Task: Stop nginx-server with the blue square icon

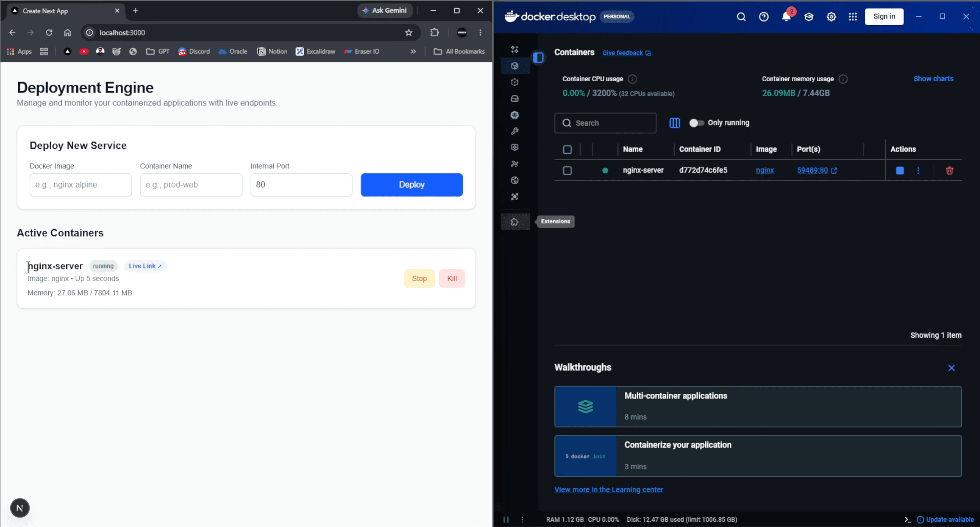Action: click(x=900, y=171)
